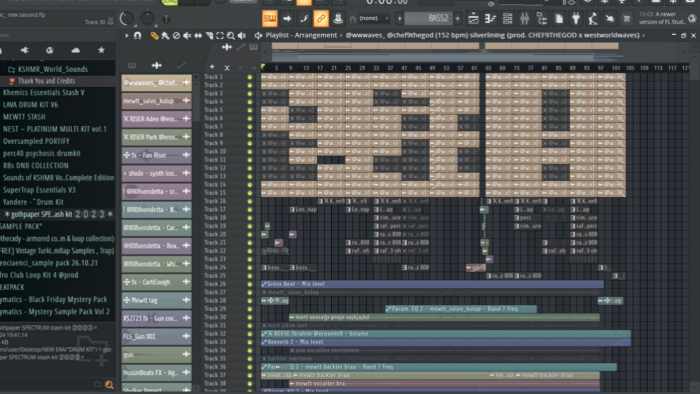The image size is (700, 394).
Task: Open the newer version of FL Studio notification
Action: pos(662,18)
